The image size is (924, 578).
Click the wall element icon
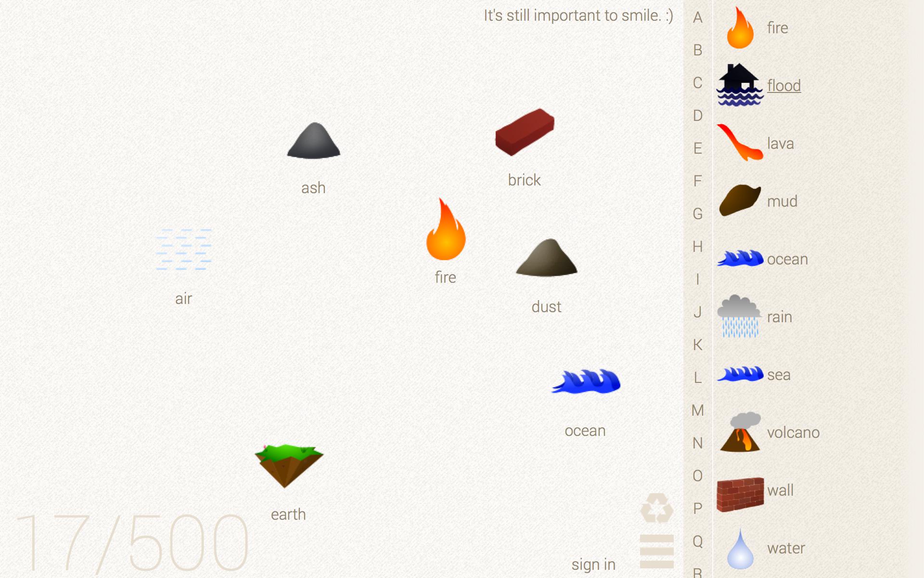coord(740,489)
